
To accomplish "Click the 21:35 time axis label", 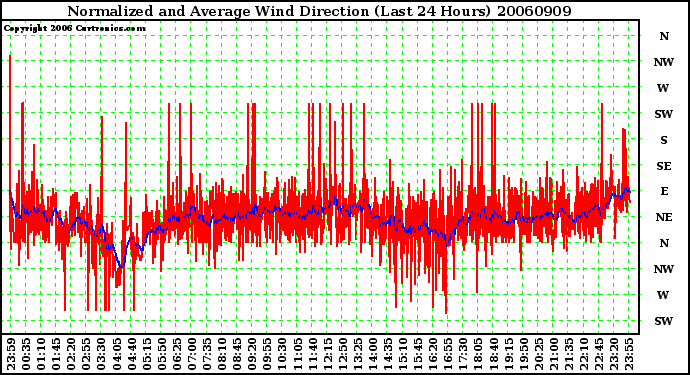I will [569, 354].
